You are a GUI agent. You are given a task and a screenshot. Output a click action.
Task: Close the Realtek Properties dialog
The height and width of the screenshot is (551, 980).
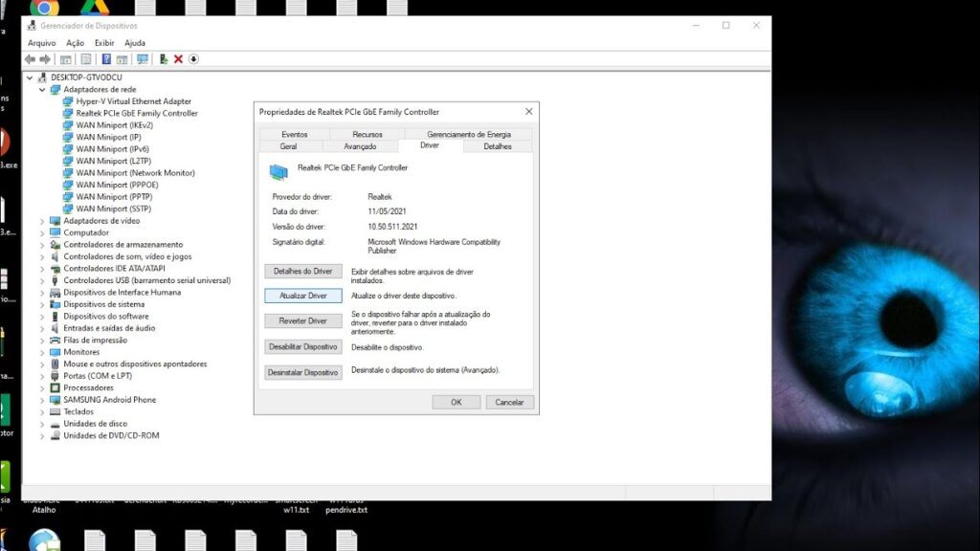[x=528, y=111]
